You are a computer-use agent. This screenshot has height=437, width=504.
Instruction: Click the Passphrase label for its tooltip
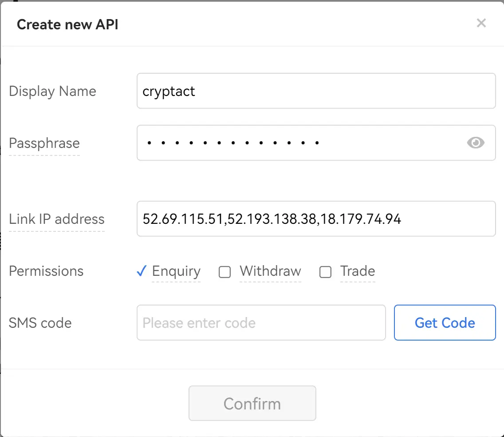(44, 143)
